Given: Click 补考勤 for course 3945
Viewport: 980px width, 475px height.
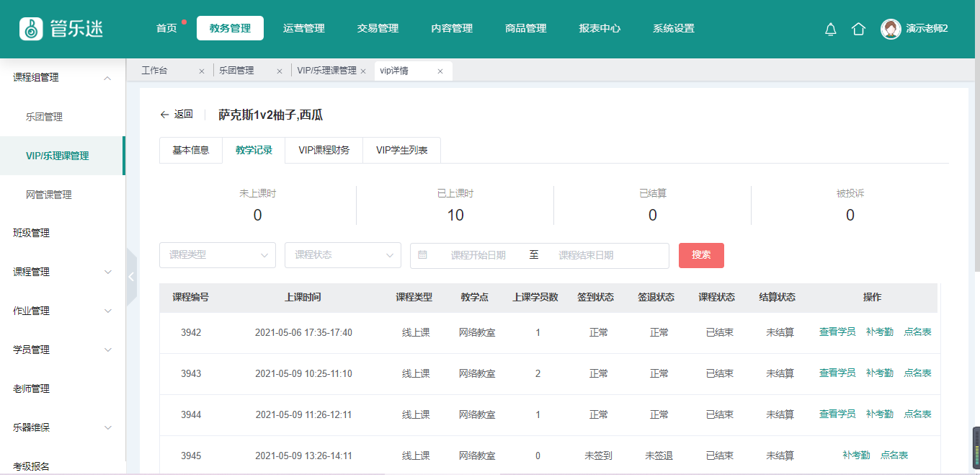Looking at the screenshot, I should point(855,456).
